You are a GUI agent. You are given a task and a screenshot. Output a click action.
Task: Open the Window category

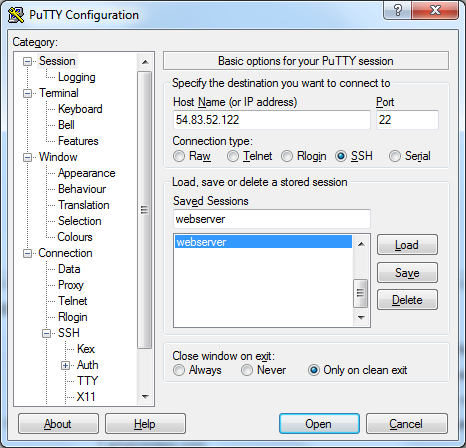click(x=58, y=157)
